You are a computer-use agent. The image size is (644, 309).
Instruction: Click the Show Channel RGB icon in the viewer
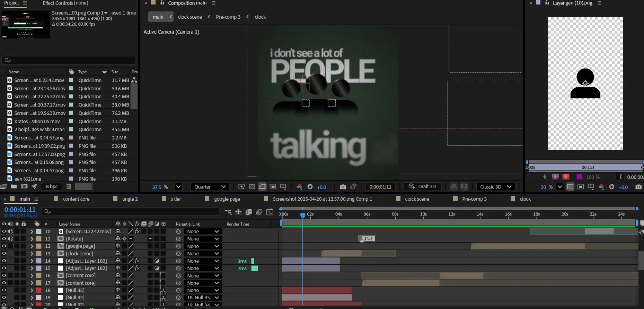pyautogui.click(x=300, y=187)
